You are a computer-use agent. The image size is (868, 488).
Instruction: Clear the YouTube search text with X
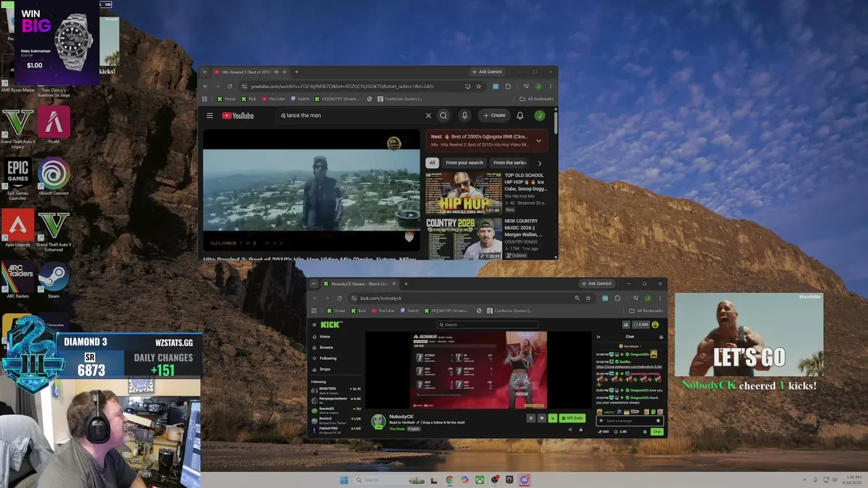(429, 115)
